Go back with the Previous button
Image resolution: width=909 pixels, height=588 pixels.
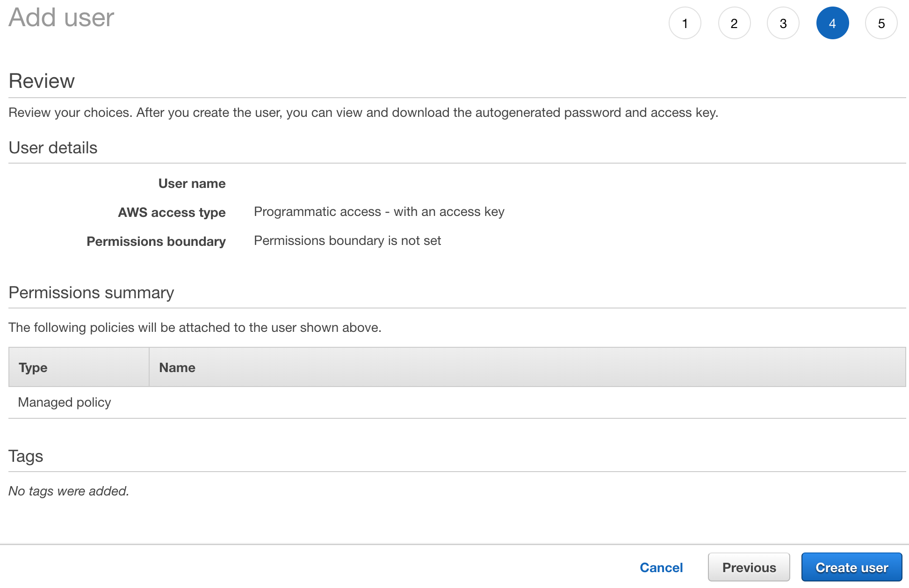[749, 567]
